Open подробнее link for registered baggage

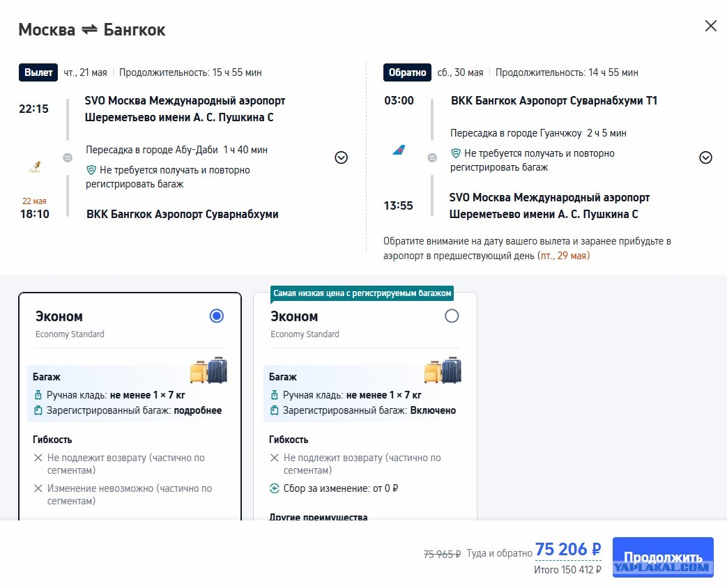pyautogui.click(x=198, y=410)
